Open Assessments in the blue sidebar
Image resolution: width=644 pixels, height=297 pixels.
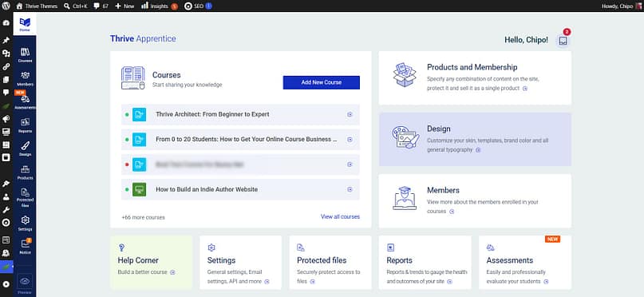(25, 101)
